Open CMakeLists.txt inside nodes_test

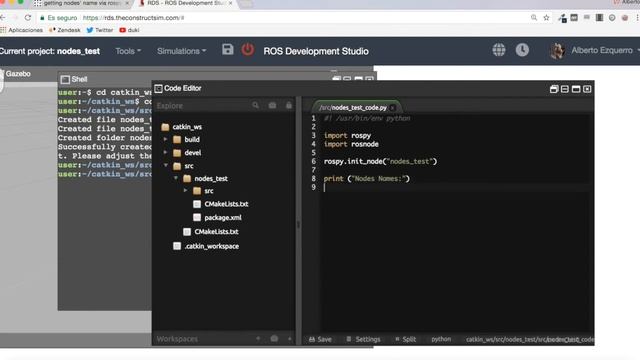[x=226, y=204]
